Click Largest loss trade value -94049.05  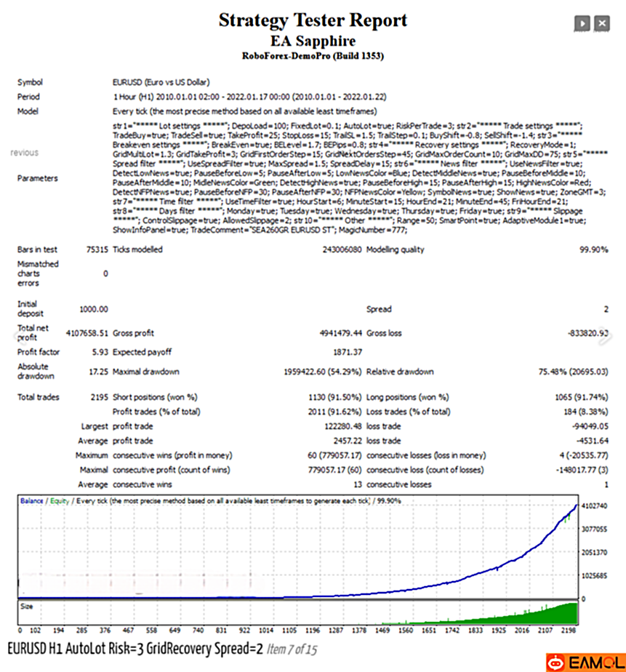pyautogui.click(x=590, y=426)
